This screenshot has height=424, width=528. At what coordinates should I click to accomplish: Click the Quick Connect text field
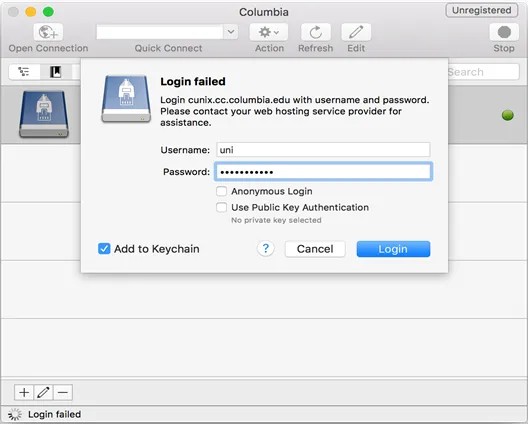[x=160, y=32]
